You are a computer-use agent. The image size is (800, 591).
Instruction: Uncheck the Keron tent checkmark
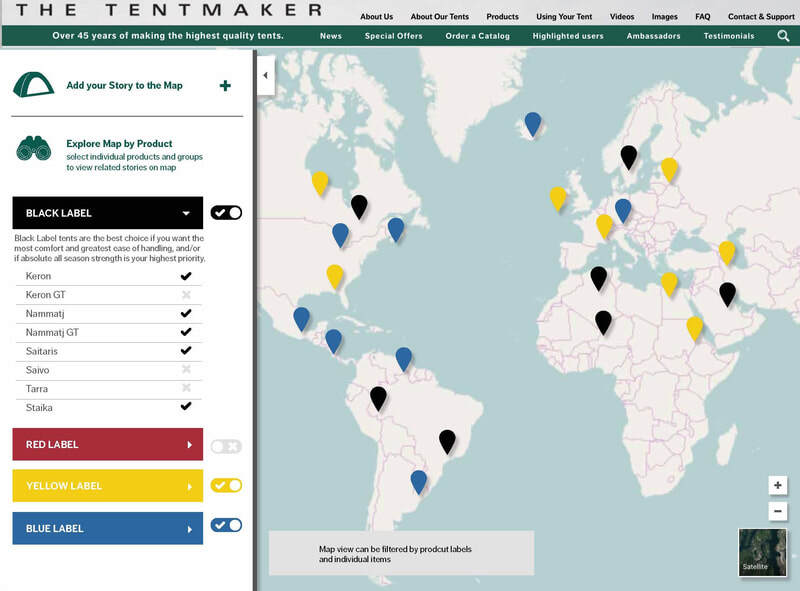click(186, 276)
